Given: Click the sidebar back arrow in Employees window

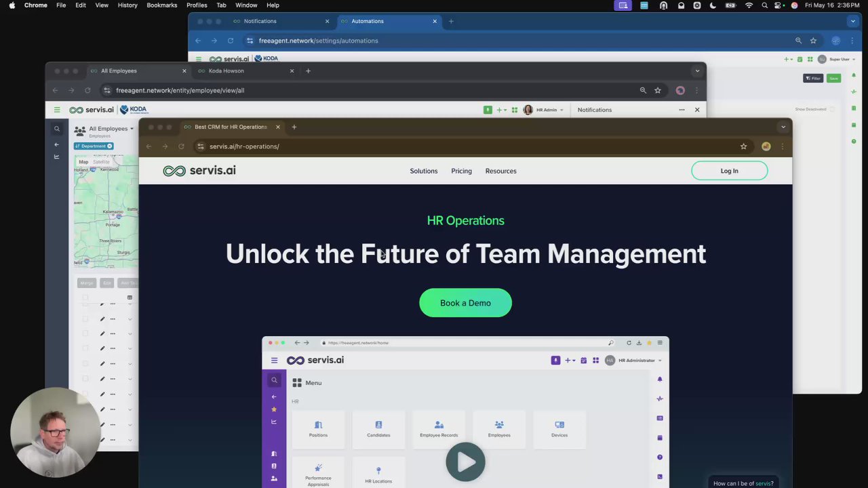Looking at the screenshot, I should 57,144.
